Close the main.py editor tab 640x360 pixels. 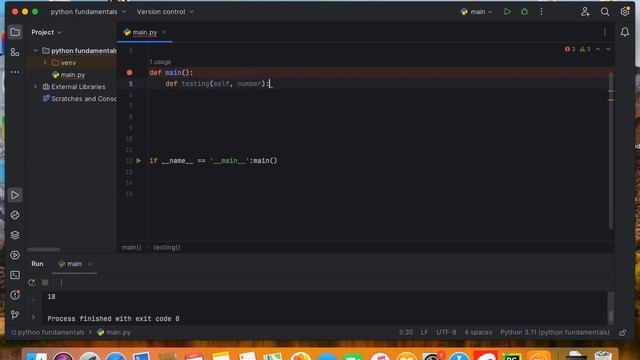pos(164,32)
